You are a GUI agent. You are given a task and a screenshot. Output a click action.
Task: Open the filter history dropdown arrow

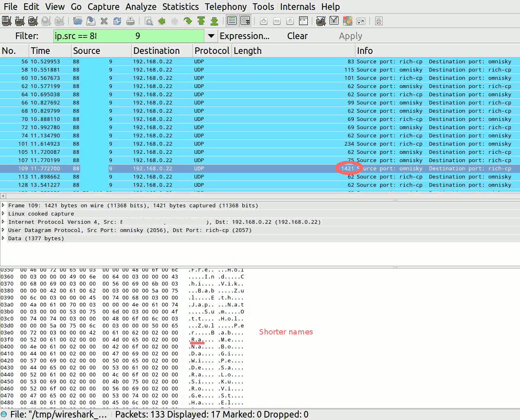pyautogui.click(x=211, y=36)
